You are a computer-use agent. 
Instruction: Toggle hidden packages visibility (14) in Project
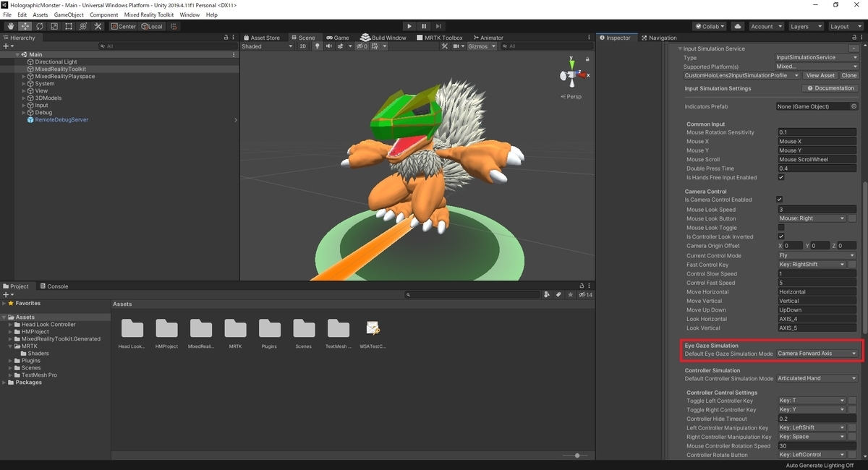pos(586,294)
